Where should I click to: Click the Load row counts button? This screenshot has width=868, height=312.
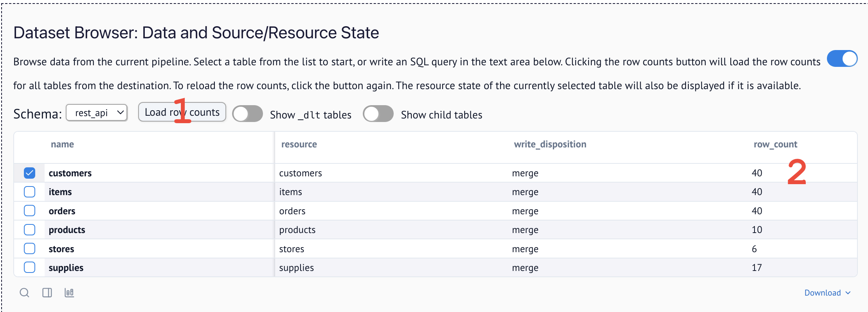[x=182, y=112]
